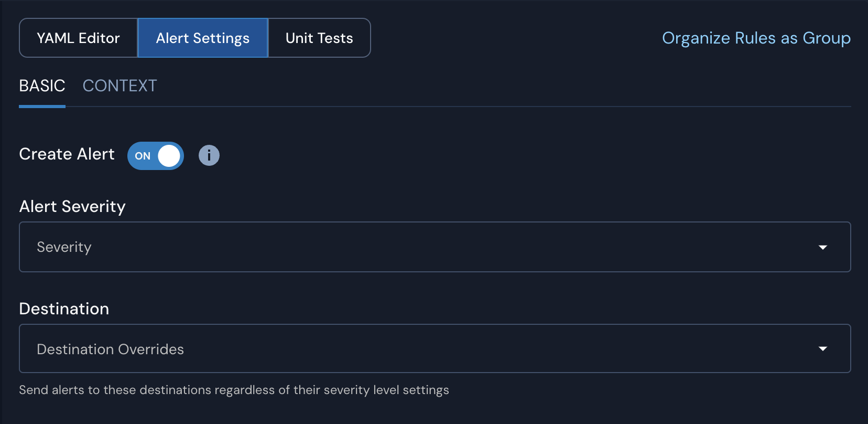Open the YAML Editor tab
868x424 pixels.
[78, 38]
